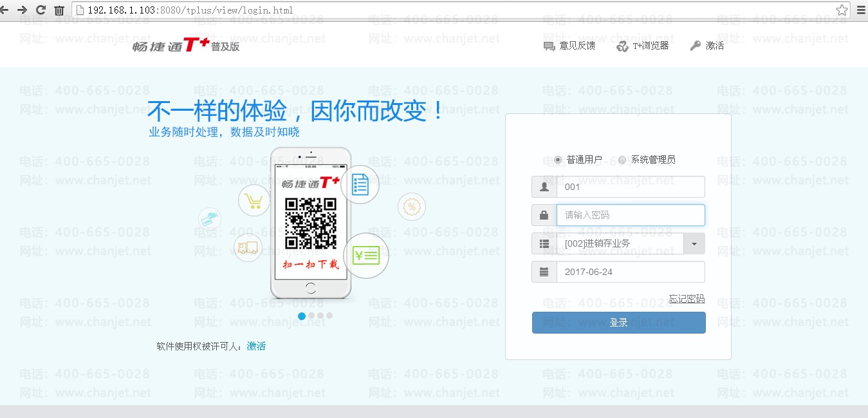The height and width of the screenshot is (418, 868).
Task: Click the 激活 link with key icon
Action: 707,46
